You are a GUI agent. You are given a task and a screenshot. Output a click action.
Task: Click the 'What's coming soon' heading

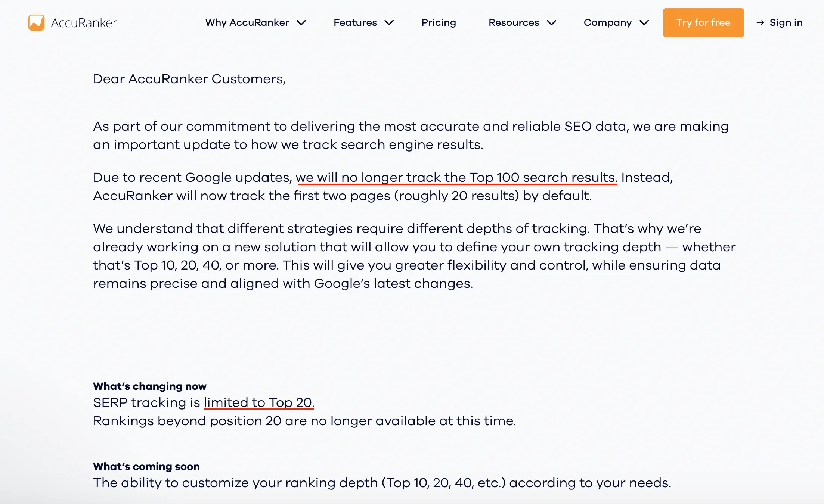point(146,466)
